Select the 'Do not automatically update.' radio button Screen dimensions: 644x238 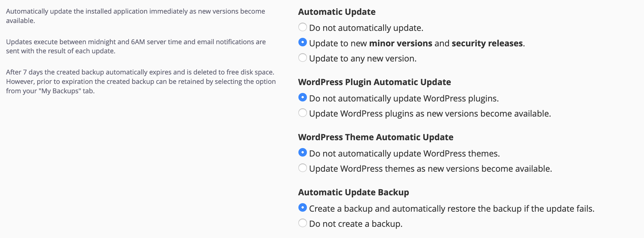coord(302,27)
